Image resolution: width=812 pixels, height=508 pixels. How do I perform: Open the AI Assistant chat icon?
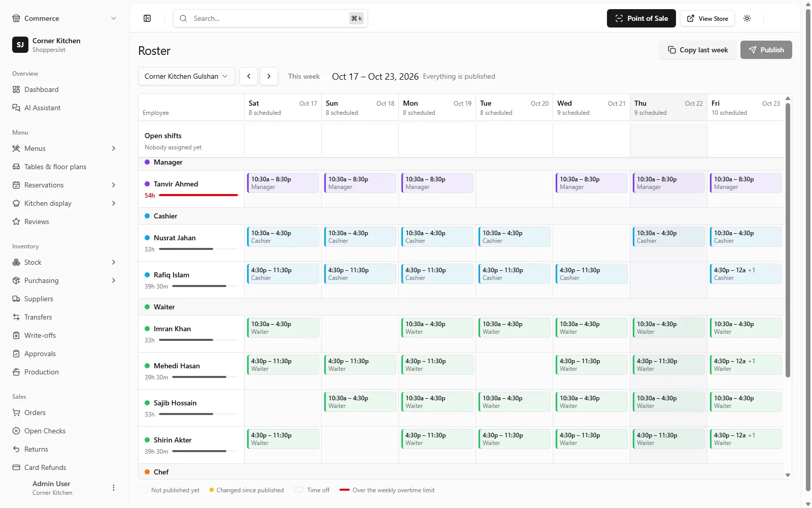(x=16, y=108)
